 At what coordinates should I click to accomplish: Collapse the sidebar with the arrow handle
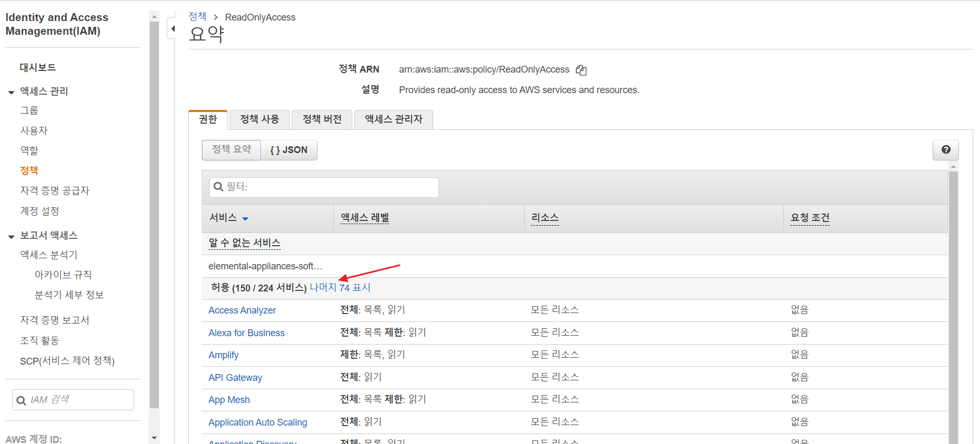pyautogui.click(x=172, y=28)
